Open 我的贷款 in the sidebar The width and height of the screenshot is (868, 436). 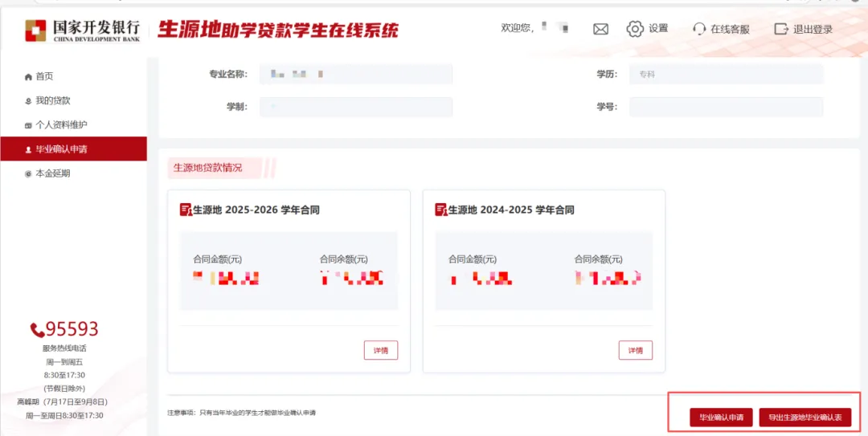pos(52,100)
